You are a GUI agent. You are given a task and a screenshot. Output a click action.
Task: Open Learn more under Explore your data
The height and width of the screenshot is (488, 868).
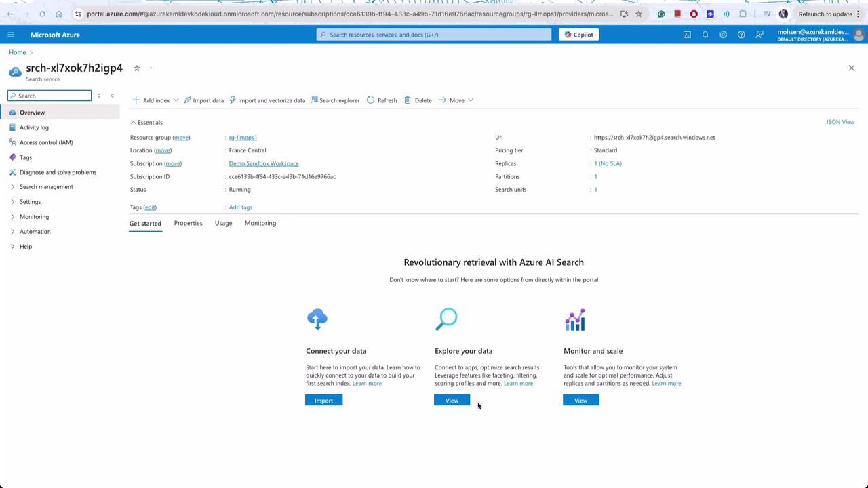(518, 384)
